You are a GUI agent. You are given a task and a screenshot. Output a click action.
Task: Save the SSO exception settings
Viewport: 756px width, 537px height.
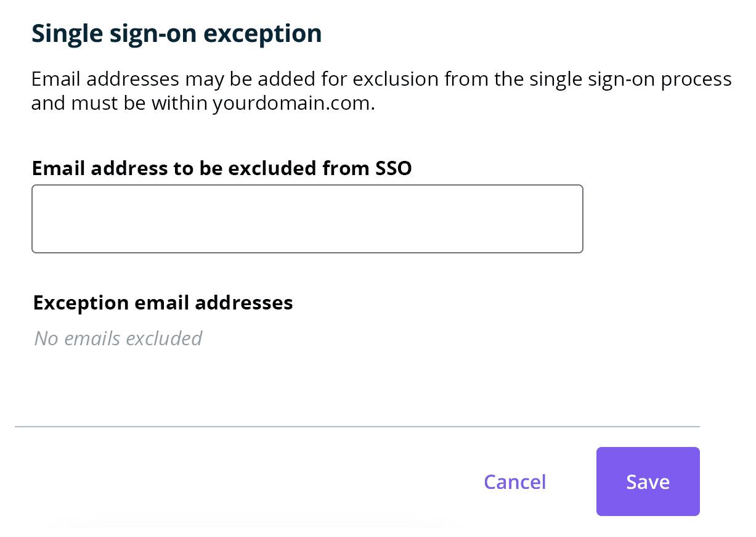[x=648, y=482]
